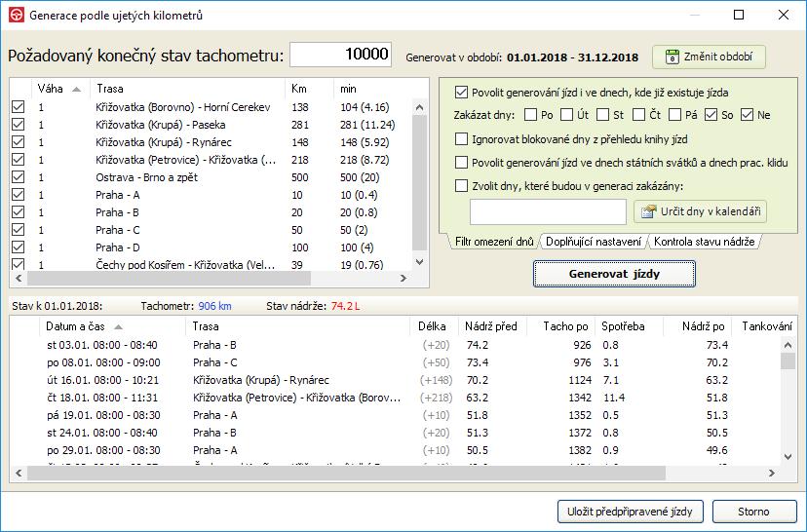The image size is (807, 532).
Task: Select trip row po 08.01. 08:00 - 09:00
Action: 396,362
